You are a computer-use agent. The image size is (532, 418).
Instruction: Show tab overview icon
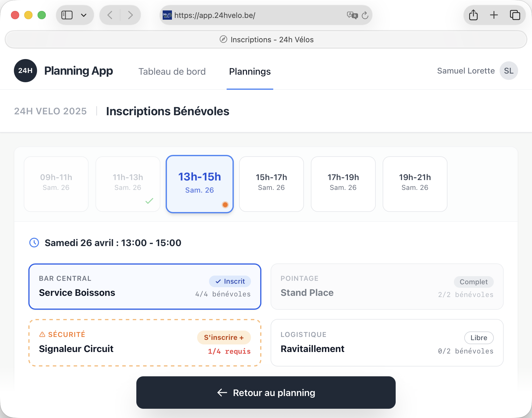tap(515, 15)
